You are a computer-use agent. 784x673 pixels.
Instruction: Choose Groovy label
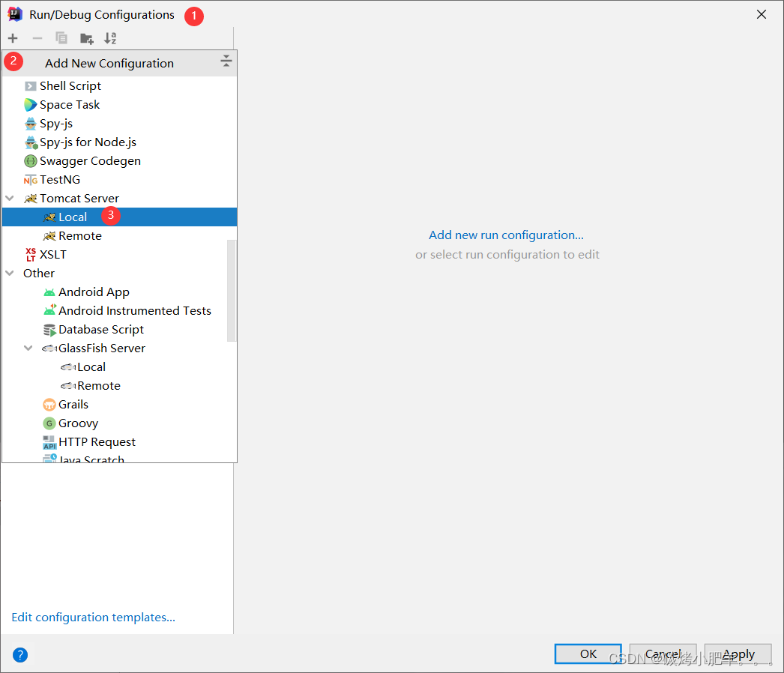pos(79,423)
